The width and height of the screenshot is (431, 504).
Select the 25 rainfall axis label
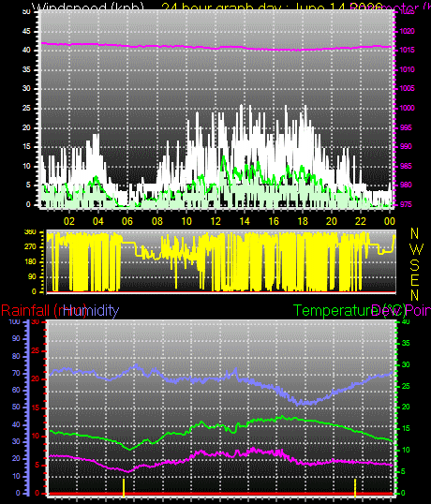pos(36,350)
